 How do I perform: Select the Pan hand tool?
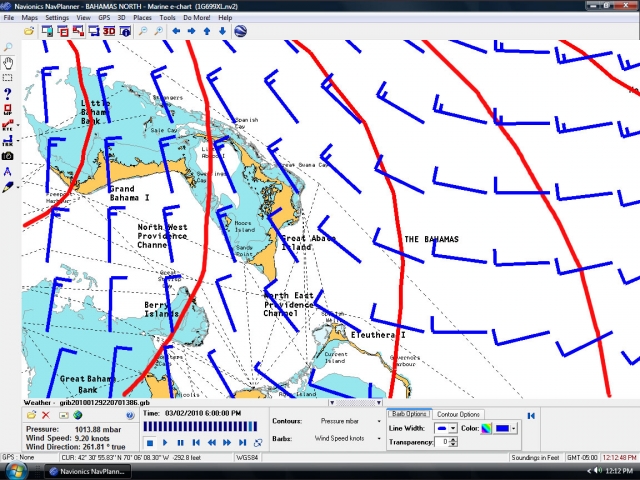(8, 62)
